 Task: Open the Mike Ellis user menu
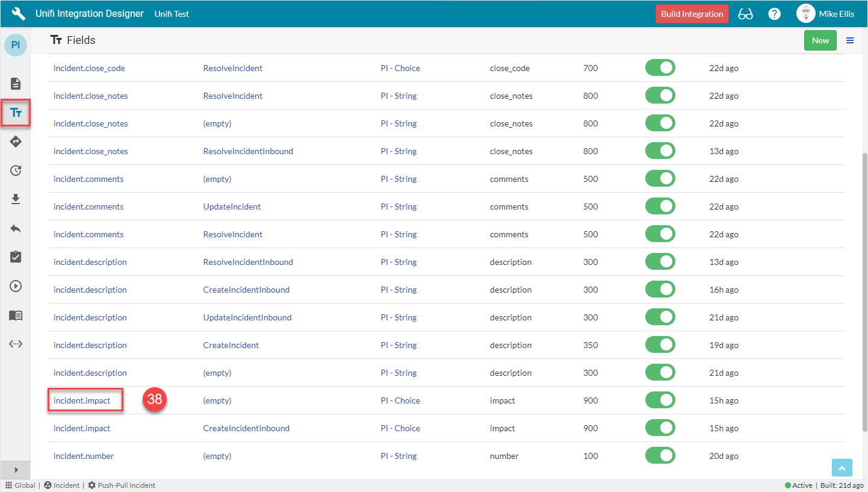[825, 14]
